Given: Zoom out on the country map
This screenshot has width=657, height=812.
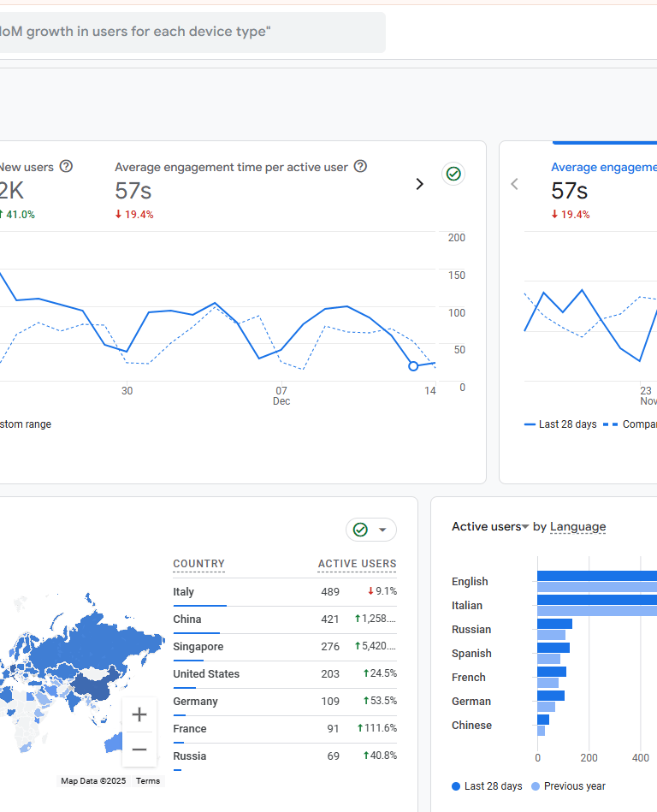Looking at the screenshot, I should 139,750.
